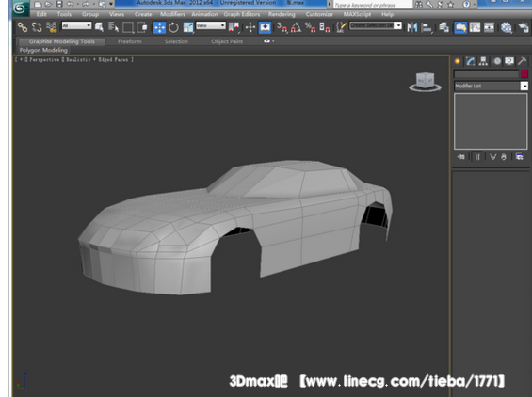Open the Modify command panel tab
Image resolution: width=532 pixels, height=397 pixels.
(470, 61)
